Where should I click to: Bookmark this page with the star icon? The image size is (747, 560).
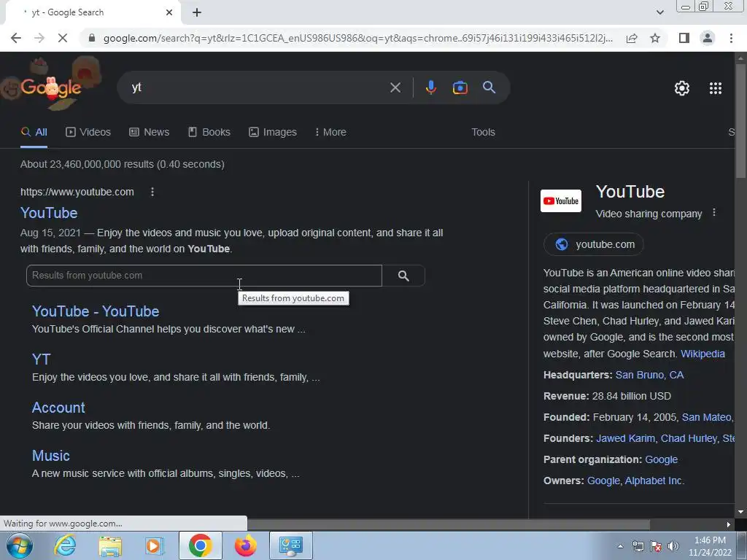655,38
